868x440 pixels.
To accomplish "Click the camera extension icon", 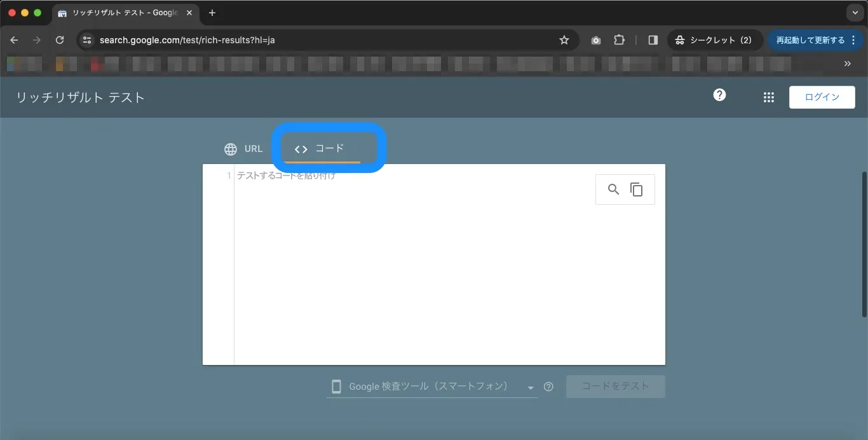I will 595,40.
